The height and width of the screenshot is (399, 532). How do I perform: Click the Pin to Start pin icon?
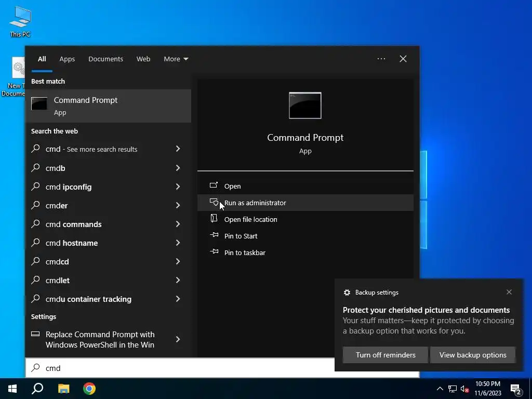click(214, 235)
